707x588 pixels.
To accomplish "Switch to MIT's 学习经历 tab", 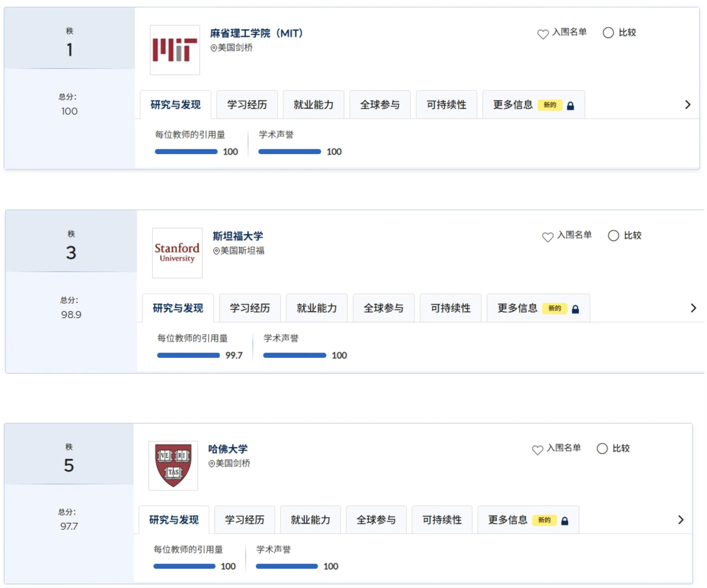I will click(x=247, y=104).
